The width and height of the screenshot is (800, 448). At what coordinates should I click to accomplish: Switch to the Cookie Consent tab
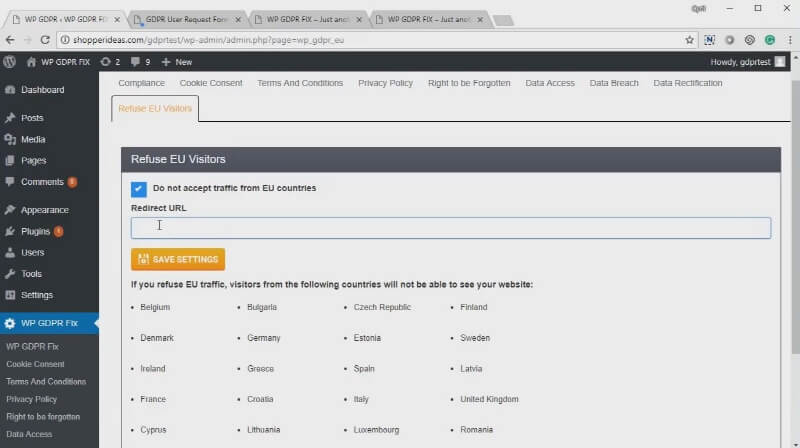211,83
